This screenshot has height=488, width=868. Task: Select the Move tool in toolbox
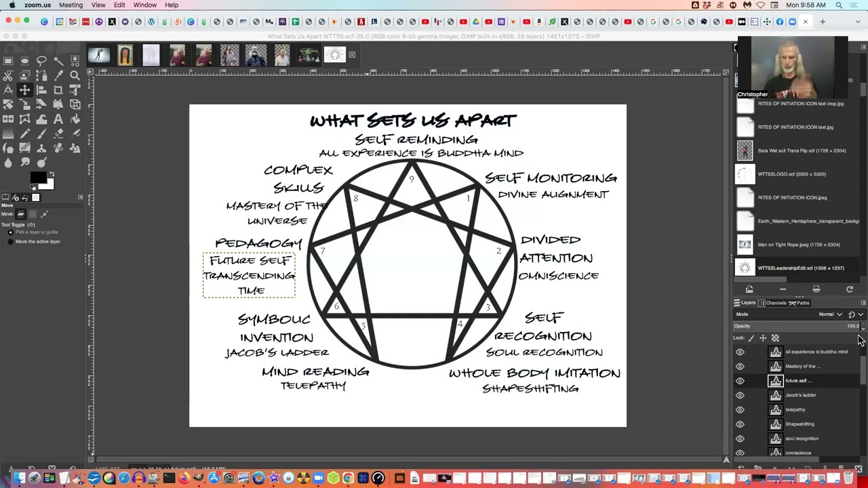[24, 89]
